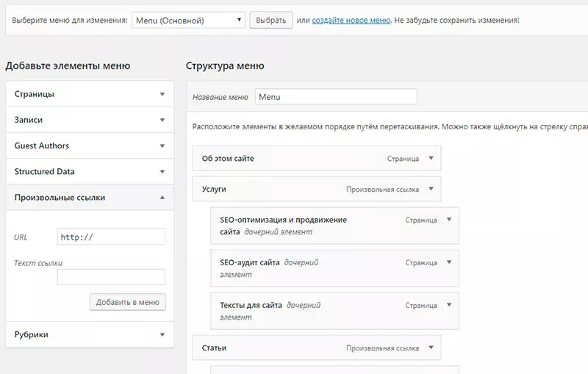
Task: Expand the Статьи menu item arrow
Action: tap(431, 348)
